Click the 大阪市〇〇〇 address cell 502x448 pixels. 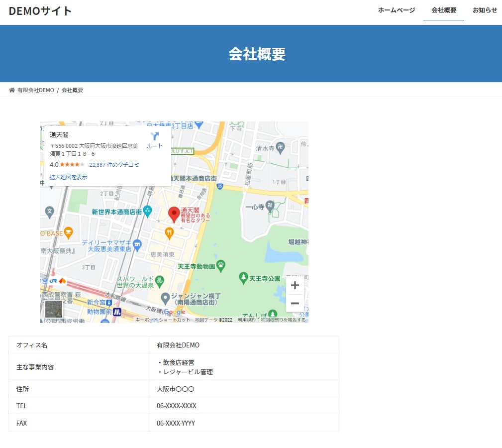pos(244,389)
